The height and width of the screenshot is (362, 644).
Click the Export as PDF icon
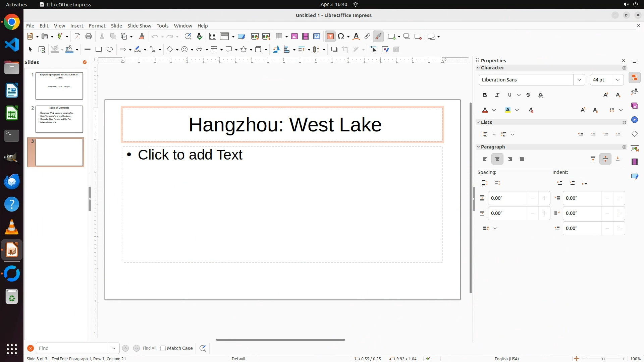[77, 37]
